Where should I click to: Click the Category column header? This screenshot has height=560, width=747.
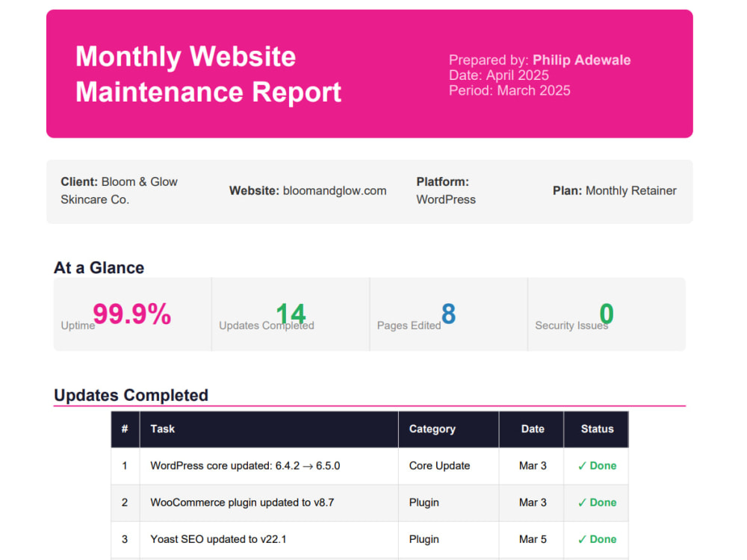[432, 429]
